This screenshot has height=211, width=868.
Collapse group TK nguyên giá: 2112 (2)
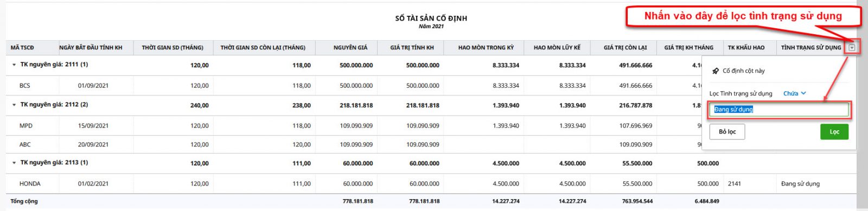click(x=14, y=105)
